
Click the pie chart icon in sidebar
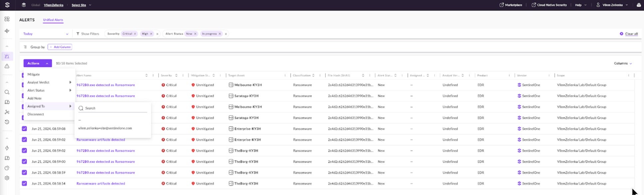click(7, 168)
